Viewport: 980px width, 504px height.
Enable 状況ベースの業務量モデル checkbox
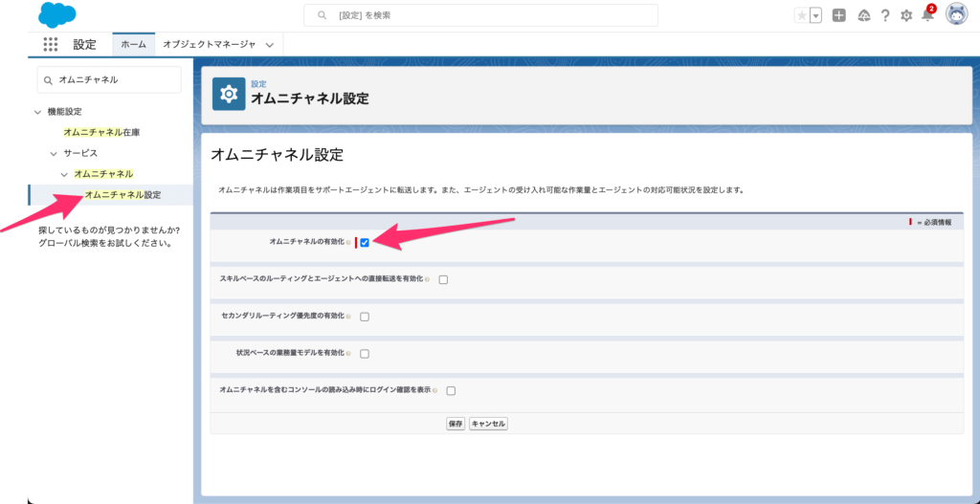click(365, 354)
